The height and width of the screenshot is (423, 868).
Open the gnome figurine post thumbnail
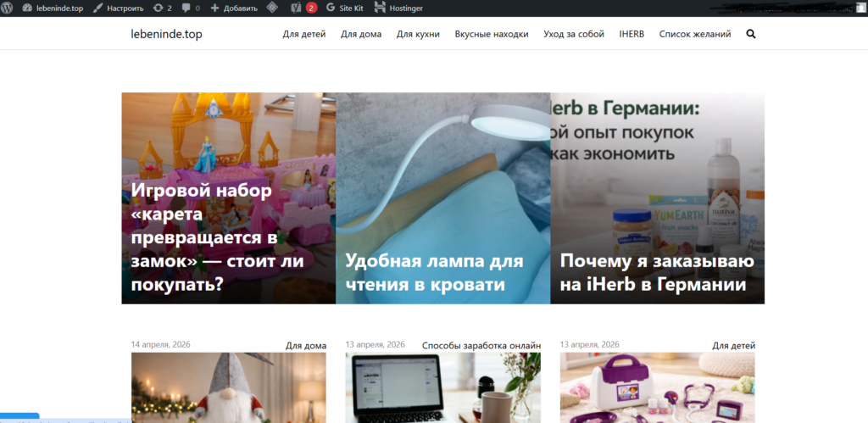pyautogui.click(x=229, y=387)
